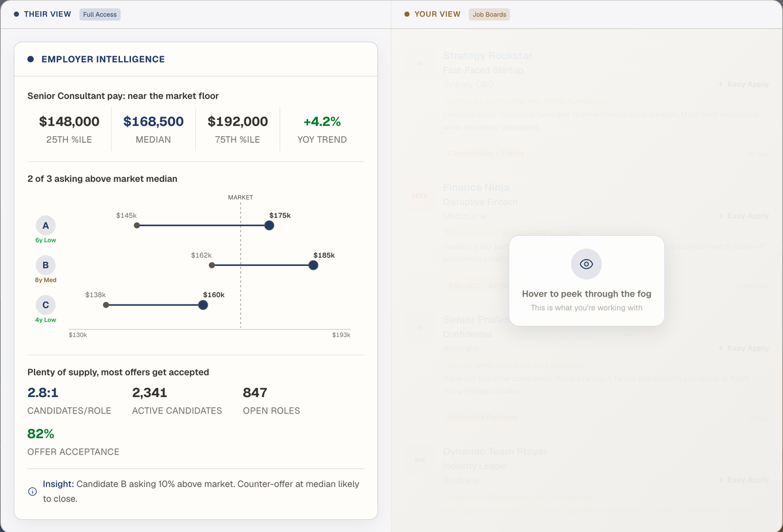Click the info icon beside the Insight text
The width and height of the screenshot is (783, 532).
(x=33, y=492)
